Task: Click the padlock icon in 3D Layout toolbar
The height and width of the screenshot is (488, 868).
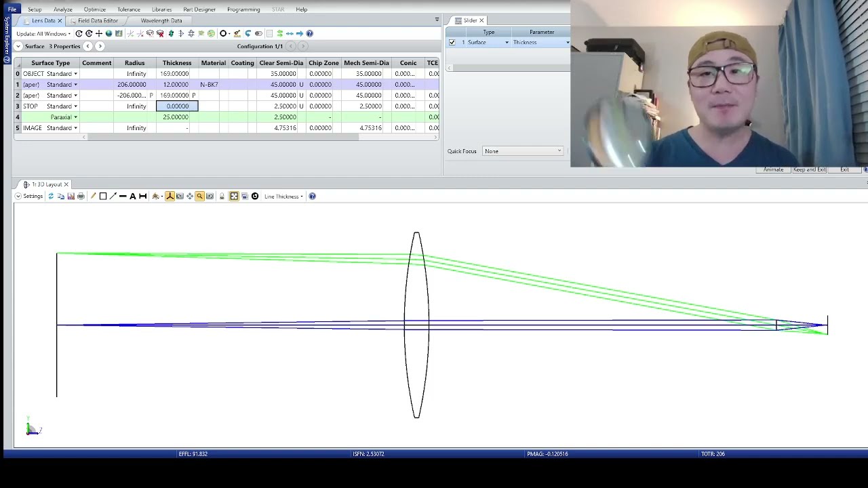Action: tap(222, 196)
